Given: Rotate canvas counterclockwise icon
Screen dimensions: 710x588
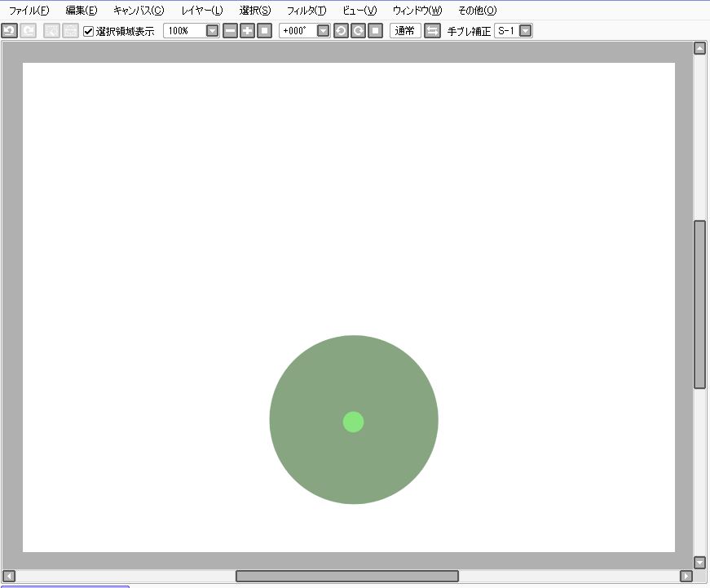Looking at the screenshot, I should click(341, 31).
